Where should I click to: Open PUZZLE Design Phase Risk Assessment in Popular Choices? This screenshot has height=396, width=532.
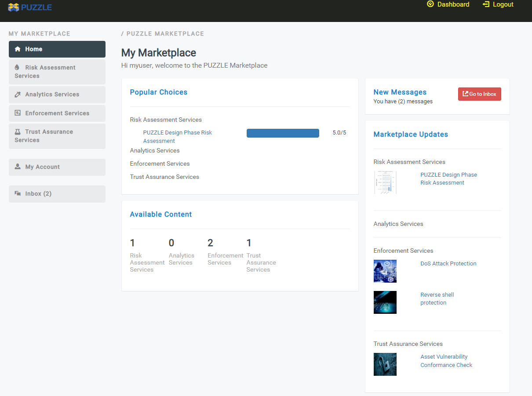click(x=178, y=137)
